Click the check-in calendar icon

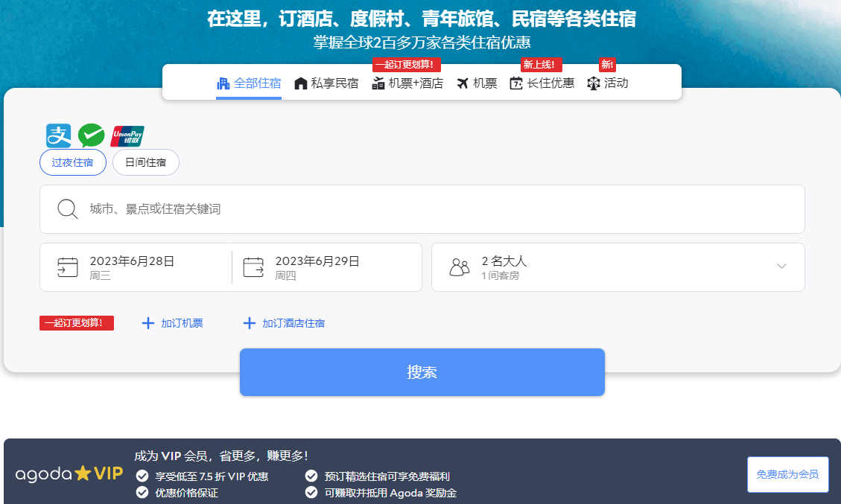[x=68, y=267]
